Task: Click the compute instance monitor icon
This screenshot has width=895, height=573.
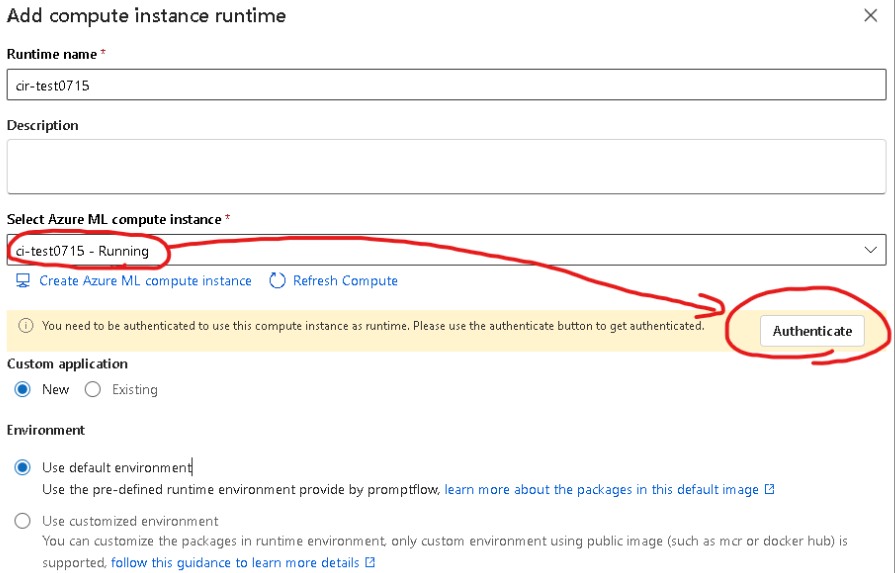Action: pos(23,281)
